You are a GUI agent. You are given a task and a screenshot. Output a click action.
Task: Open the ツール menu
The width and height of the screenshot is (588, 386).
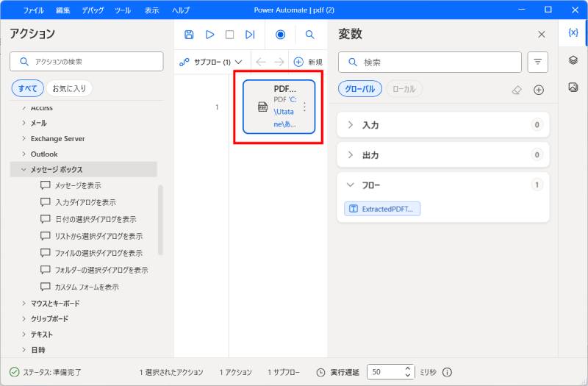123,10
